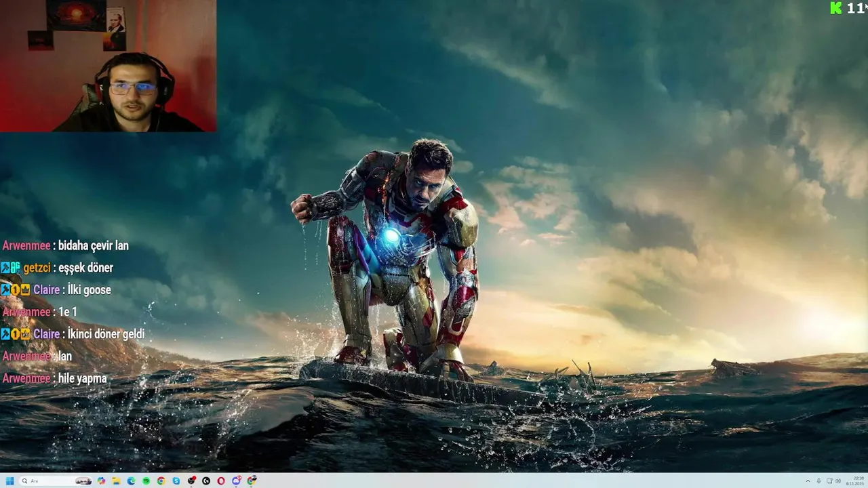Open the first Google Chrome taskbar icon
Image resolution: width=868 pixels, height=488 pixels.
[161, 481]
